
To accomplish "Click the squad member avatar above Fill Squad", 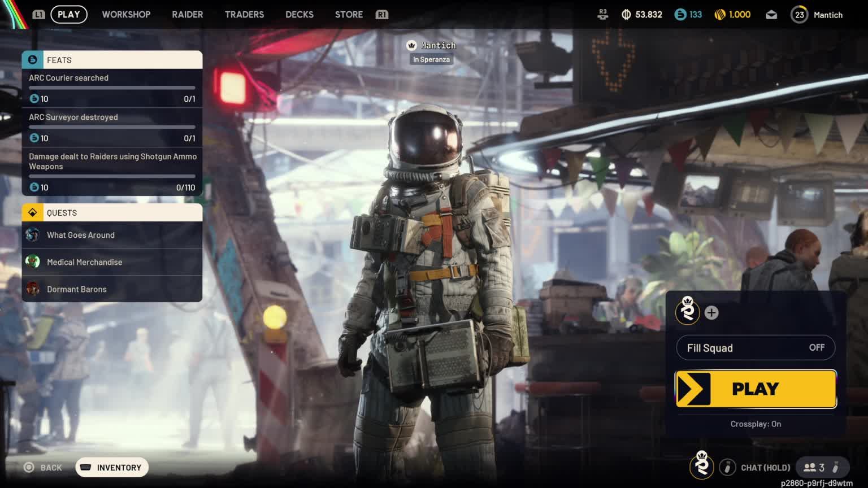I will point(688,311).
